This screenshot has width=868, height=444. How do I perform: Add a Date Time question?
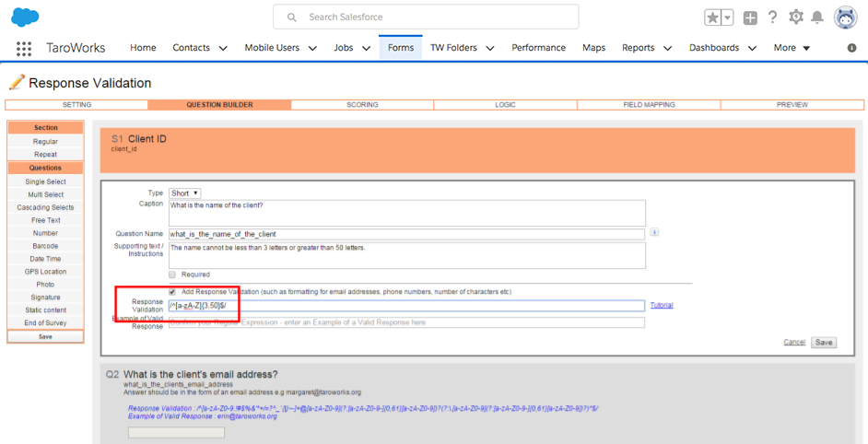tap(45, 259)
